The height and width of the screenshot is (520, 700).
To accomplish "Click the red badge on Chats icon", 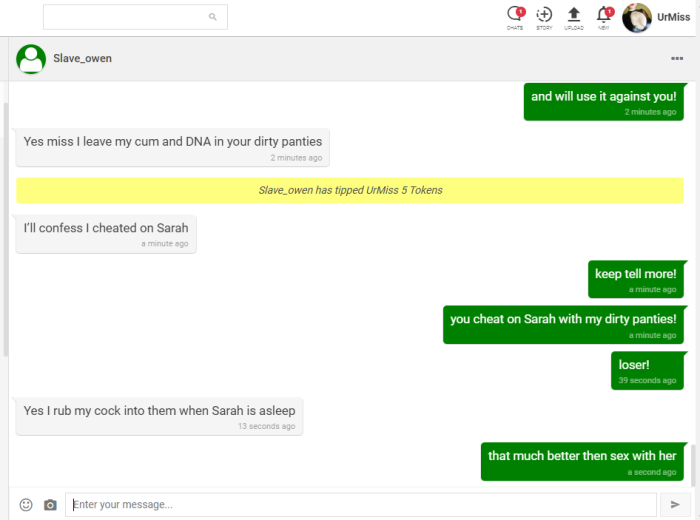I will (521, 11).
